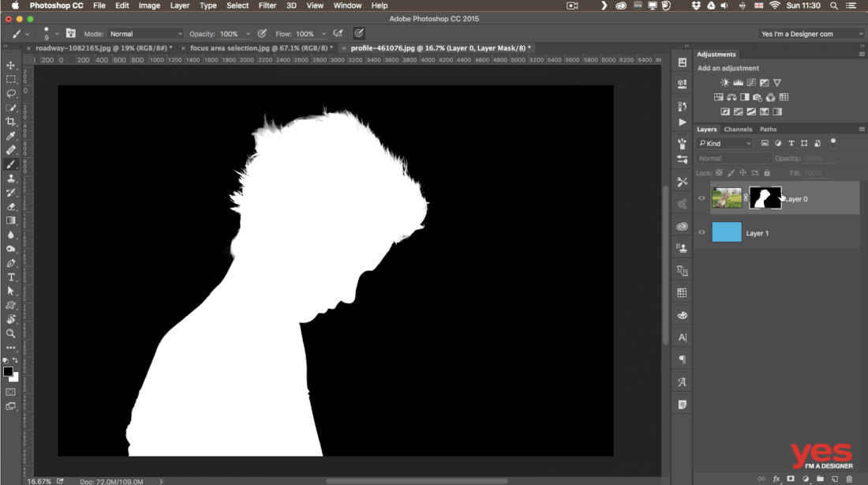
Task: Pick the Crop tool in toolbar
Action: 11,122
